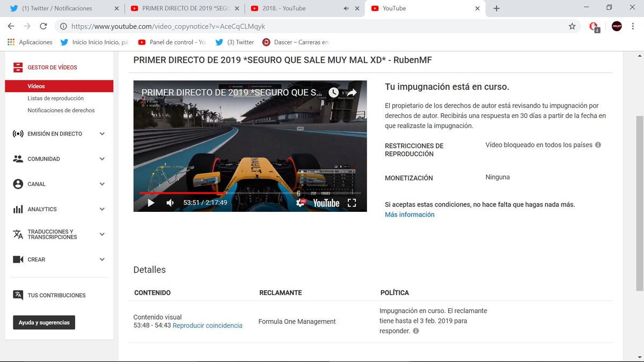Click the Formula One Management claimant text
The image size is (644, 362).
pos(297,322)
